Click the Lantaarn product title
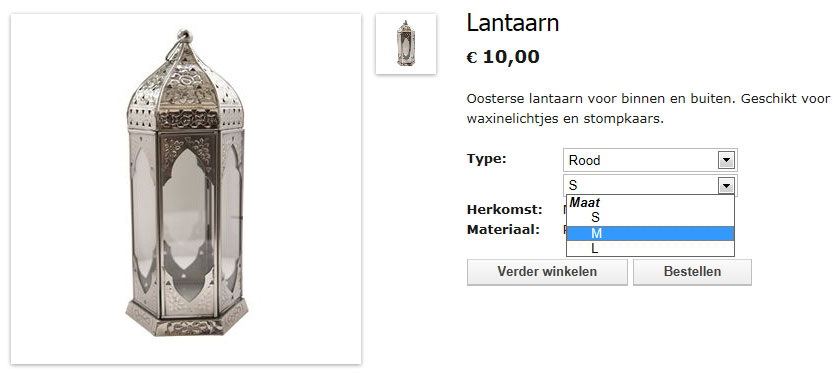The width and height of the screenshot is (833, 373). pos(513,23)
